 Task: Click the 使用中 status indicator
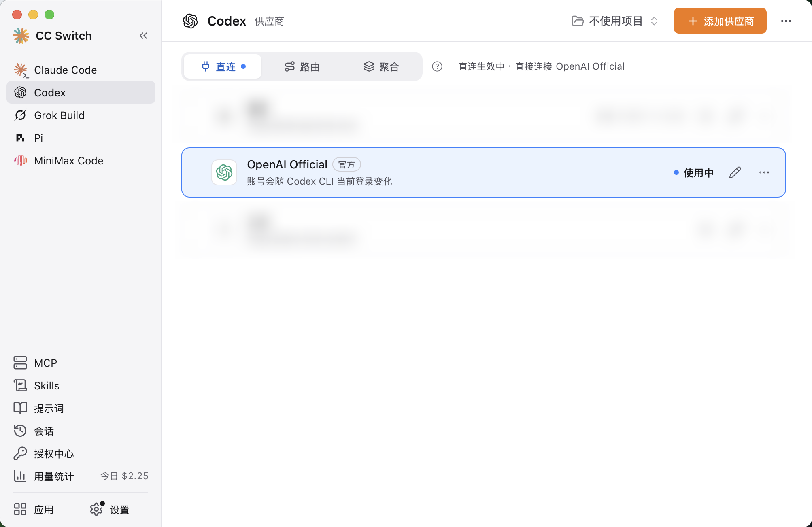point(694,173)
